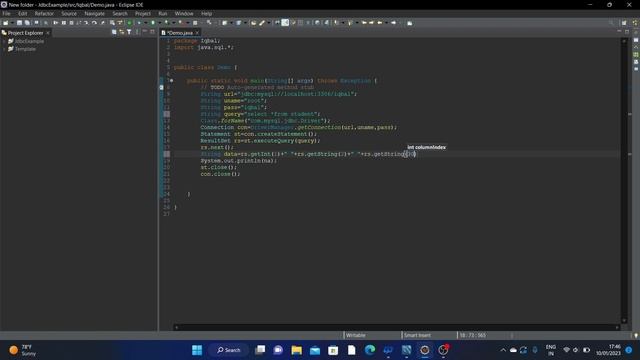Open the Mail app from the taskbar

click(x=315, y=350)
